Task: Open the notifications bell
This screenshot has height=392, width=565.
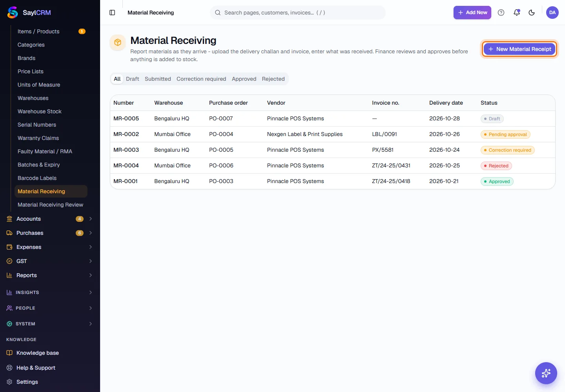Action: coord(517,13)
